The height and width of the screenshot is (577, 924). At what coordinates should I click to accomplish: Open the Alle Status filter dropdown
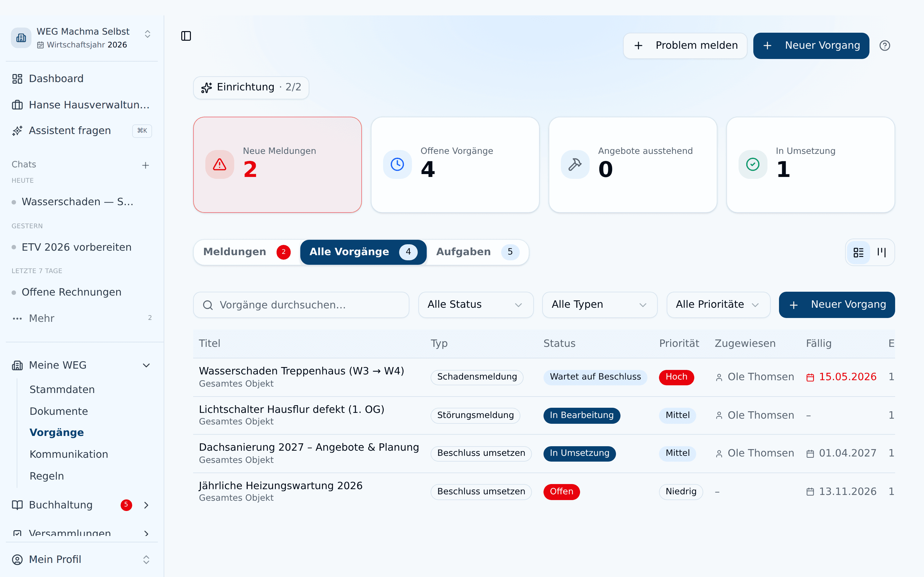[476, 305]
